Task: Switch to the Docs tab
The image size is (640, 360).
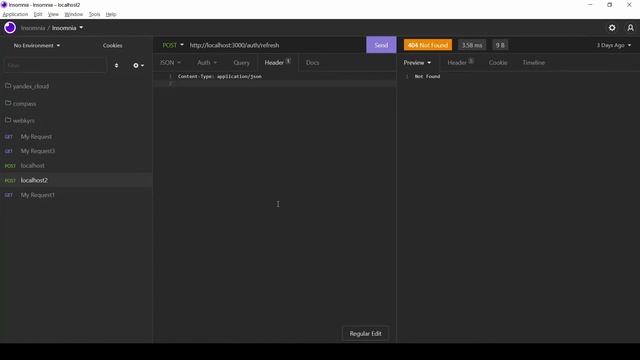Action: coord(313,62)
